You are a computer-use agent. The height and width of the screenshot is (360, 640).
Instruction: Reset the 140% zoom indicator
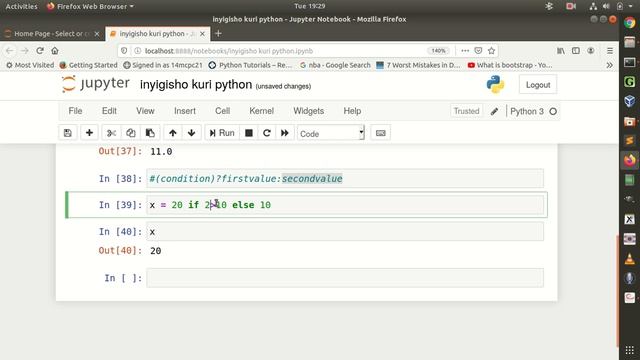[x=438, y=51]
